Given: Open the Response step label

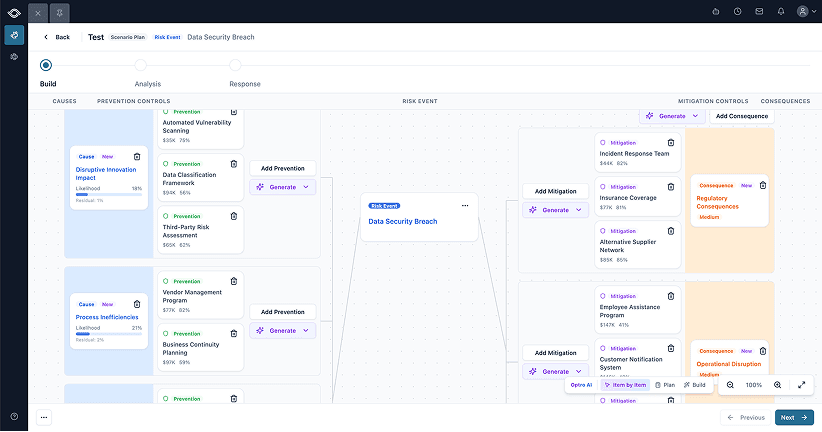Looking at the screenshot, I should pos(245,84).
